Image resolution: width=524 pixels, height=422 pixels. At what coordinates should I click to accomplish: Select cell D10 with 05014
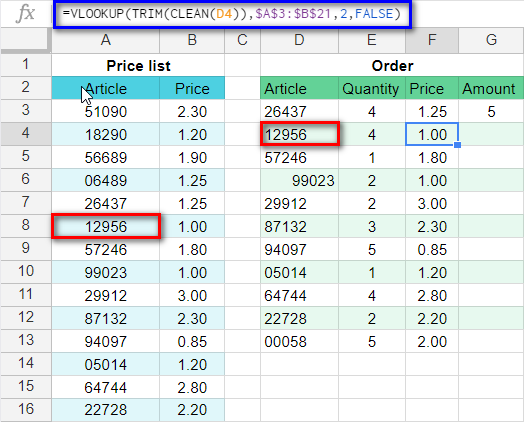click(x=299, y=272)
